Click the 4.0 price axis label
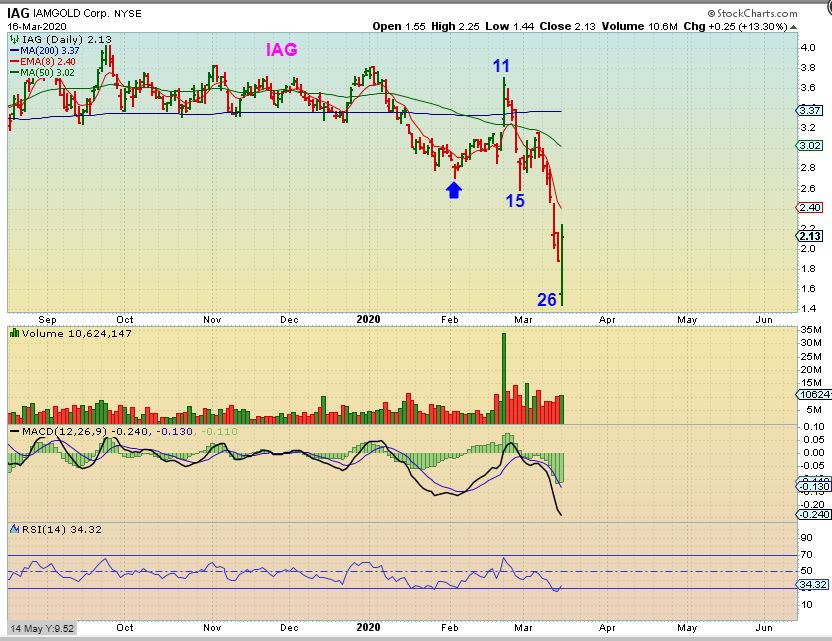The height and width of the screenshot is (641, 832). (x=807, y=48)
